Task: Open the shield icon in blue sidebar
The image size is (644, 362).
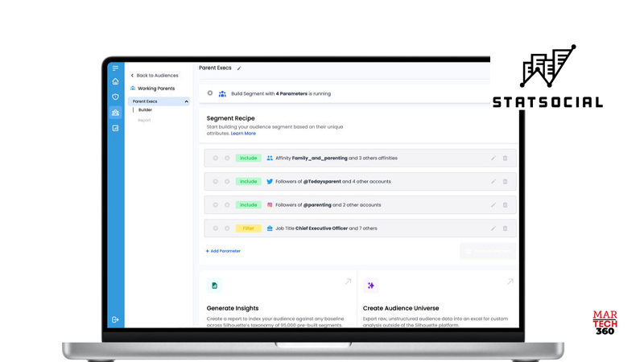Action: click(115, 97)
